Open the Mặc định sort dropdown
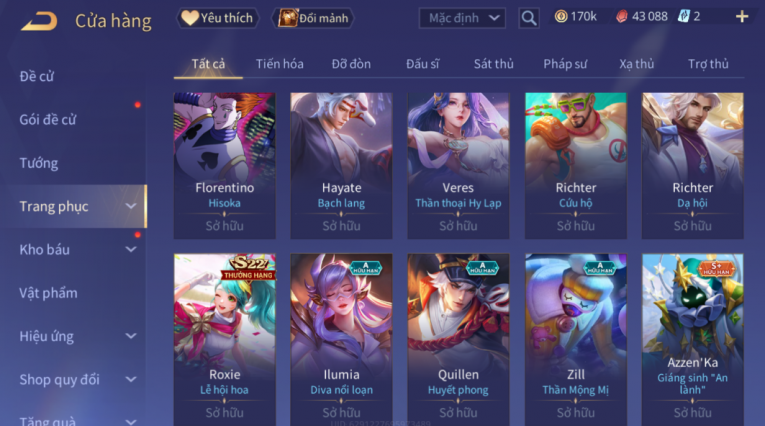This screenshot has width=765, height=426. coord(462,18)
